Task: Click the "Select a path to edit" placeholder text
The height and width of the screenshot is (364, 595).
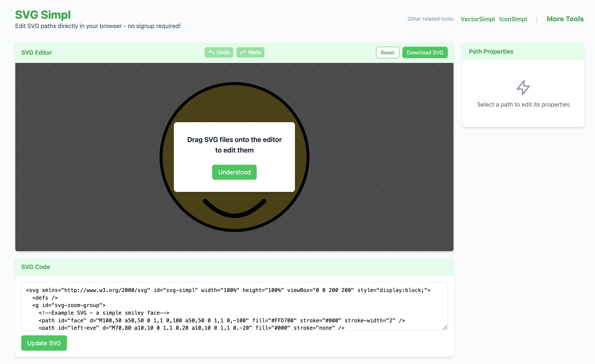Action: click(x=523, y=105)
